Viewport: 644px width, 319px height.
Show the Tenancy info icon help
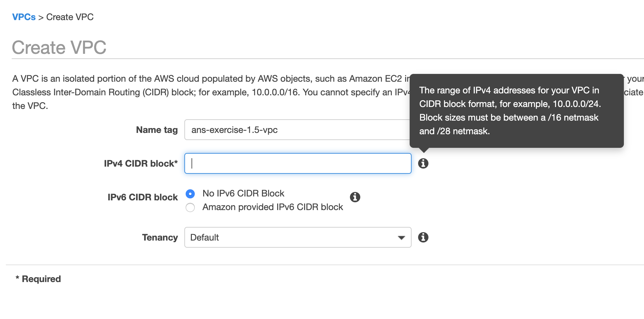click(x=423, y=237)
